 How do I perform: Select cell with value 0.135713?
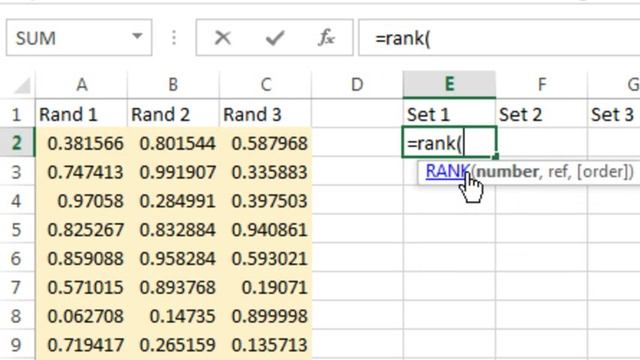(265, 345)
